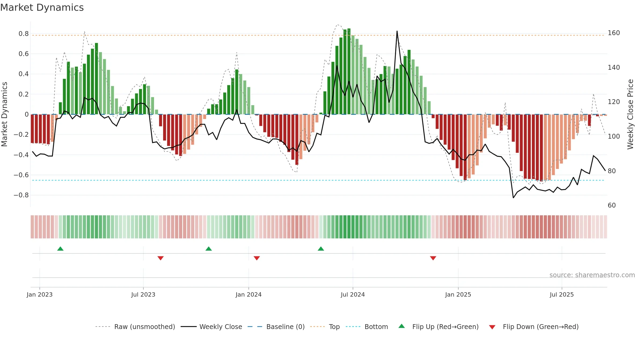Click the Jan 2023 axis label

(40, 294)
